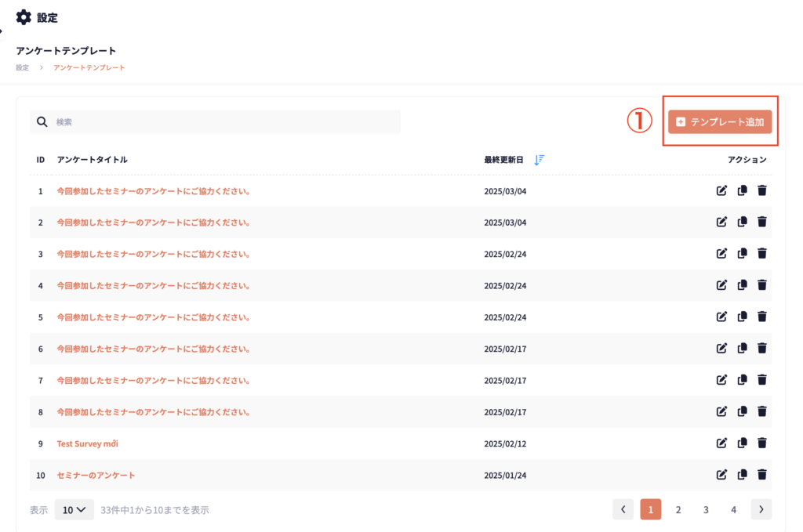Viewport: 803px width, 532px height.
Task: Go to the next page with right chevron
Action: [x=761, y=509]
